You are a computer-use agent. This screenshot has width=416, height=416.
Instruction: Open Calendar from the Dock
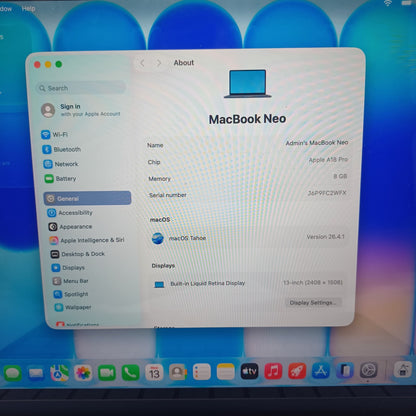pyautogui.click(x=154, y=372)
